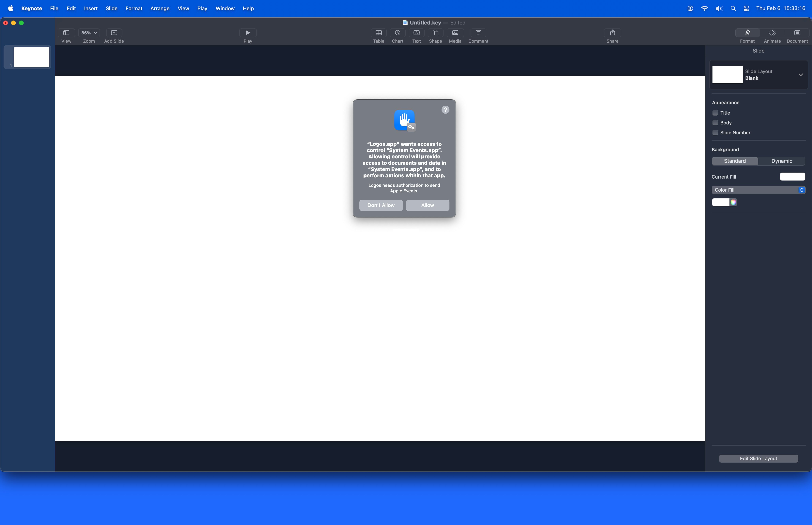
Task: Select Dynamic background mode
Action: [782, 161]
